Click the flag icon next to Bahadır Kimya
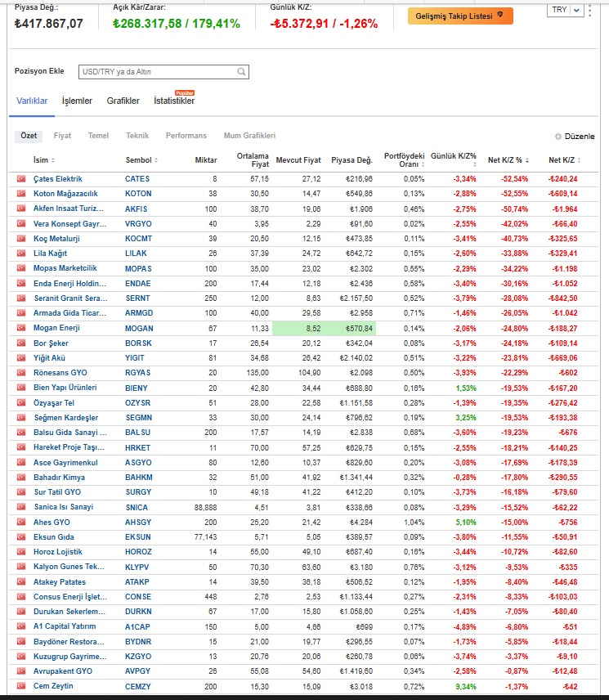The width and height of the screenshot is (609, 700). point(21,478)
